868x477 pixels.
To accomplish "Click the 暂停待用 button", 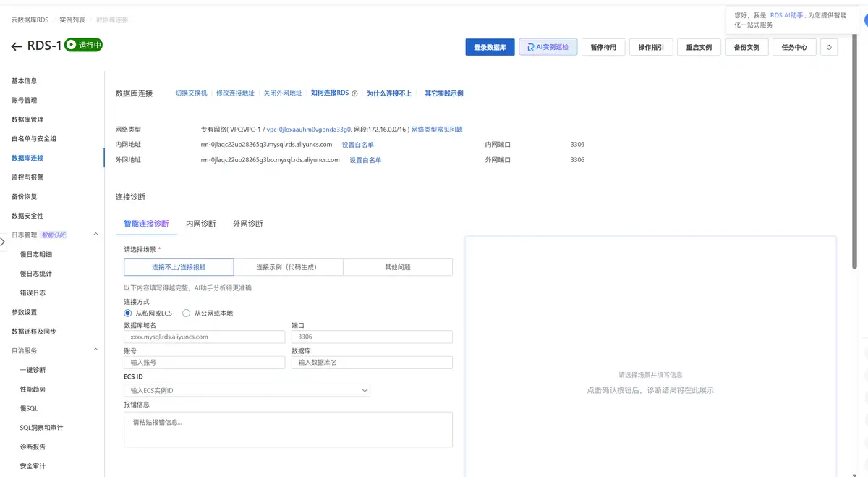I will [603, 47].
